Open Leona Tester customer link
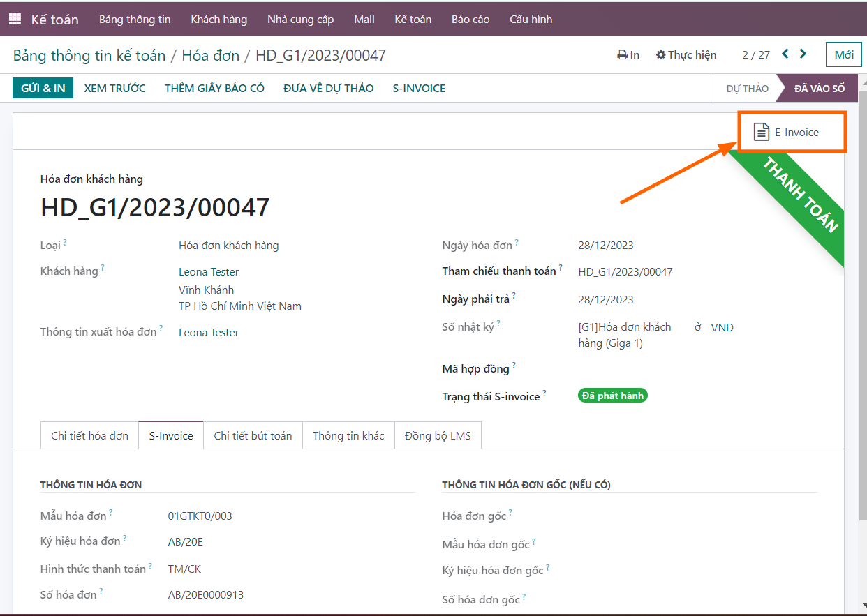This screenshot has height=616, width=867. (209, 272)
